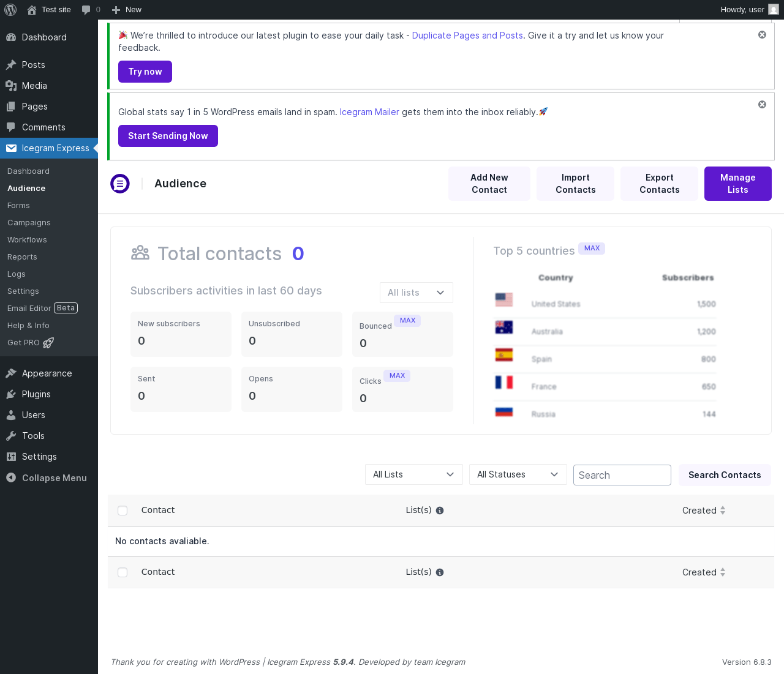This screenshot has width=784, height=674.
Task: Click the "Unsubscribed" stat label
Action: click(274, 324)
